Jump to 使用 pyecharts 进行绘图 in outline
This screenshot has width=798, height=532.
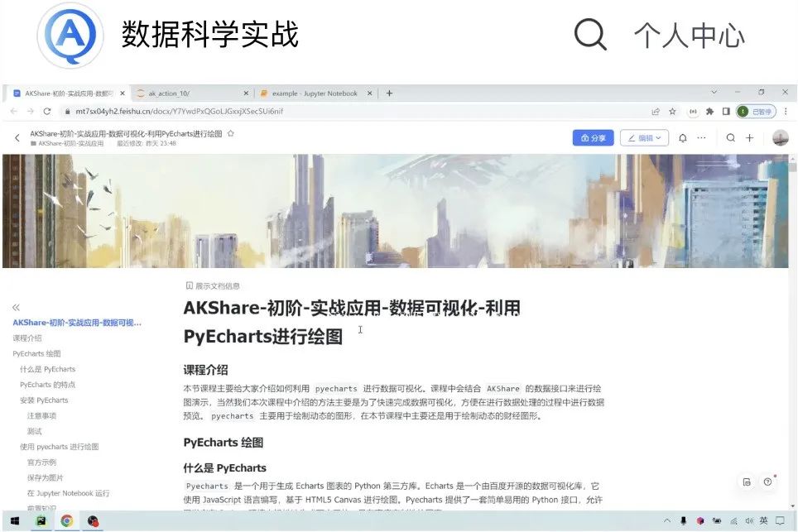[x=59, y=447]
